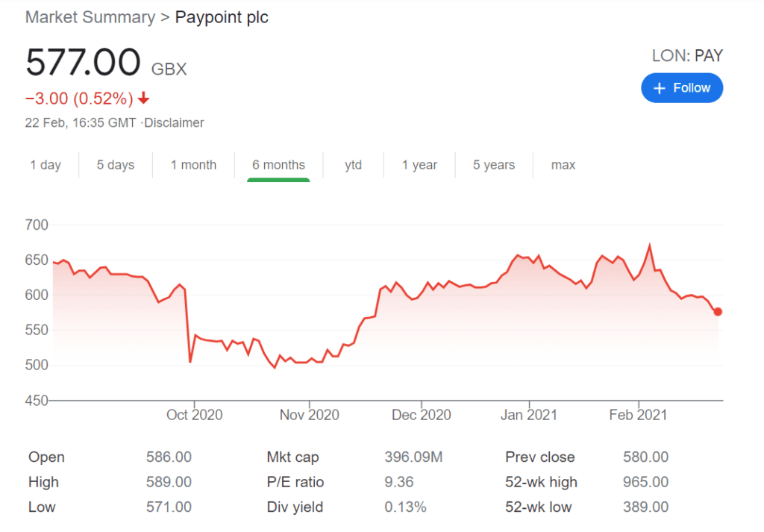Viewport: 764px width, 532px height.
Task: Click the Paypoint plc title link
Action: tap(222, 17)
